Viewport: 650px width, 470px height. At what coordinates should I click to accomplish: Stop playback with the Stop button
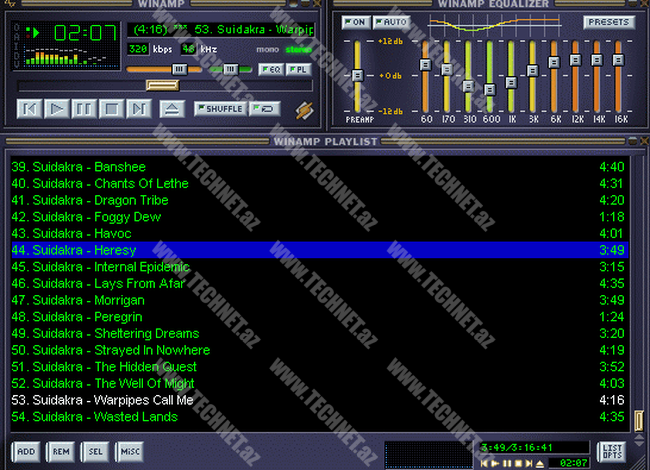click(x=112, y=108)
